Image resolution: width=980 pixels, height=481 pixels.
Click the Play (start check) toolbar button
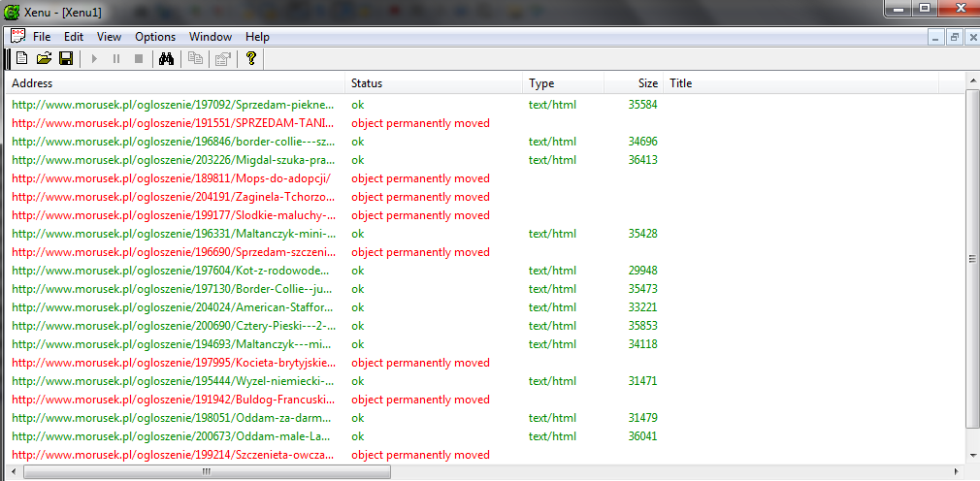point(94,59)
